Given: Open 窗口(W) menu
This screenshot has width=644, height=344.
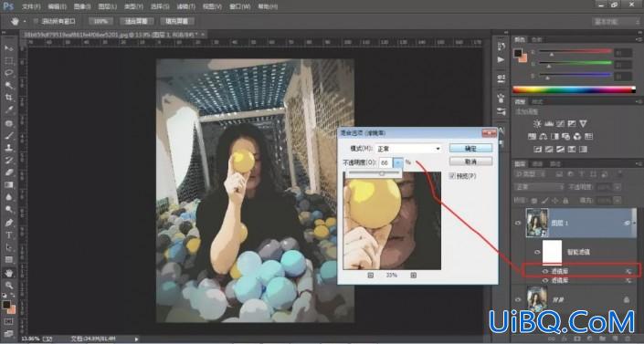Looking at the screenshot, I should pyautogui.click(x=239, y=6).
